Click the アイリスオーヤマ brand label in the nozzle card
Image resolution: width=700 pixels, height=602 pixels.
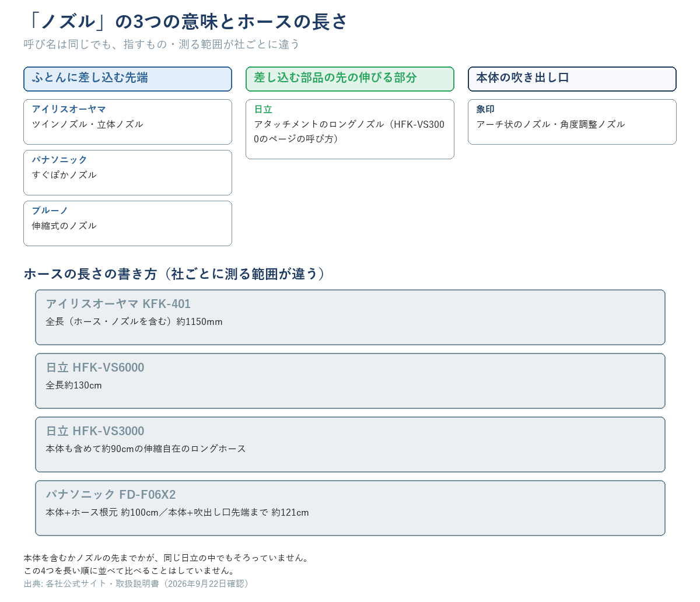click(x=69, y=109)
